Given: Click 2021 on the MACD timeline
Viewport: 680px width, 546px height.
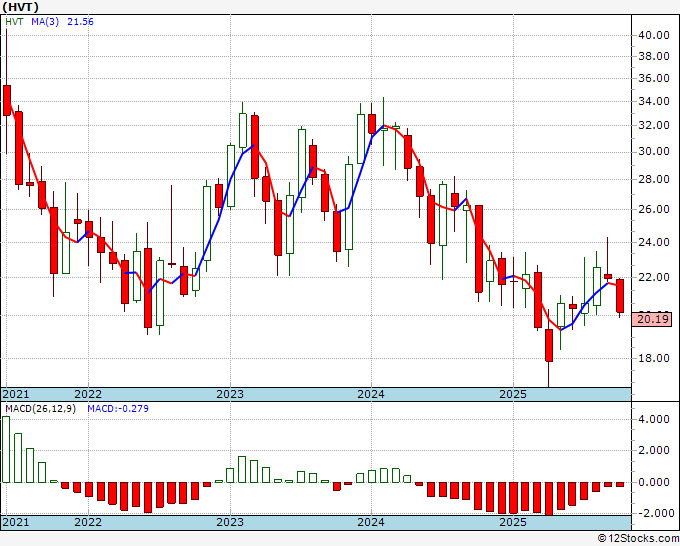Looking at the screenshot, I should (16, 522).
